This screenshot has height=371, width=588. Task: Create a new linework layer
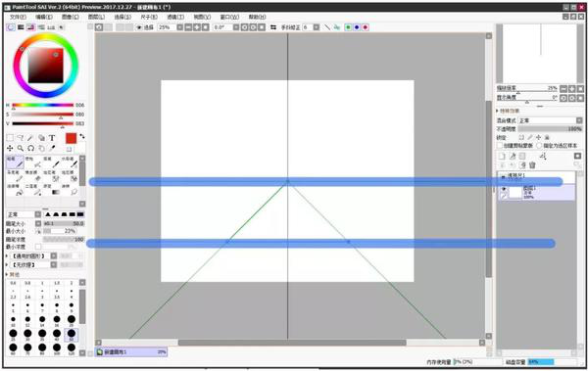tap(513, 156)
